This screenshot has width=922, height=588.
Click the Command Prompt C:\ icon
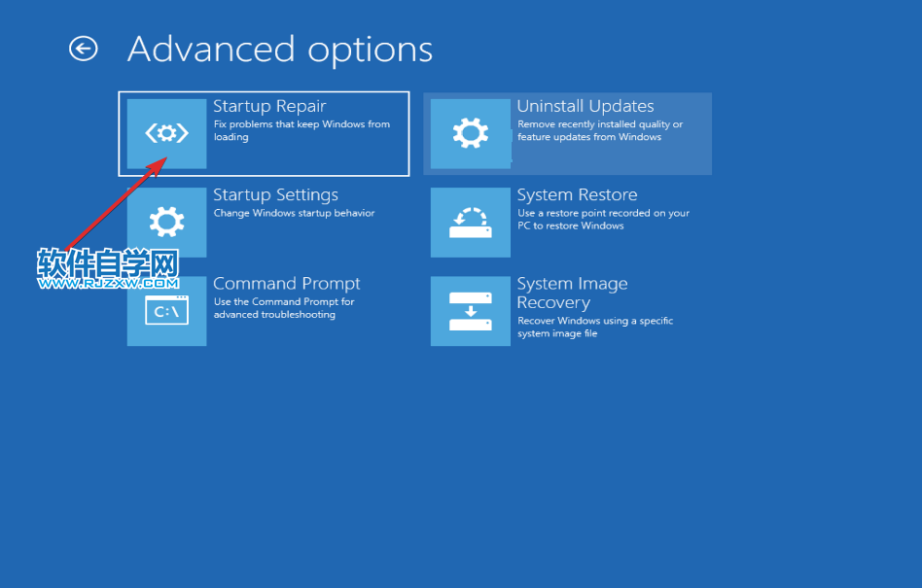coord(167,311)
